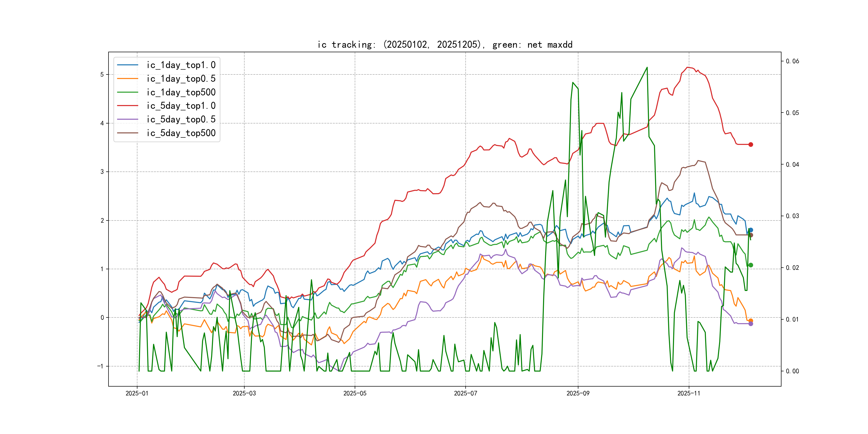Click the orange end-point dot of ic_1day_top0.5
The image size is (868, 434).
[750, 321]
